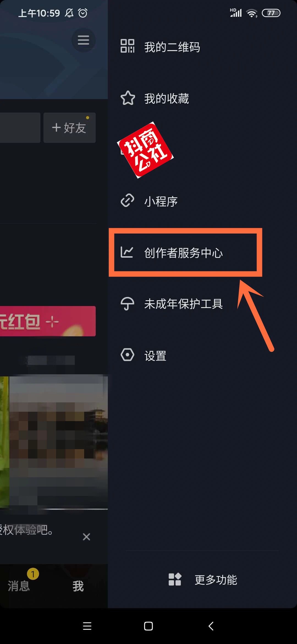Switch to the 消息 tab

click(x=19, y=586)
